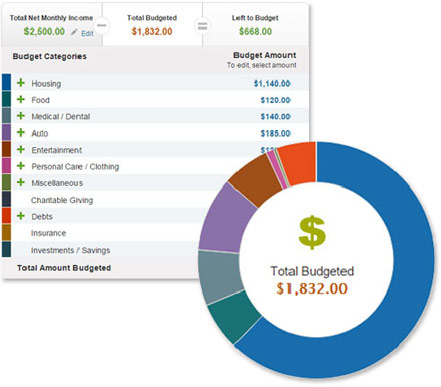Select the Food $120.00 budget amount
The width and height of the screenshot is (441, 387).
pyautogui.click(x=275, y=100)
